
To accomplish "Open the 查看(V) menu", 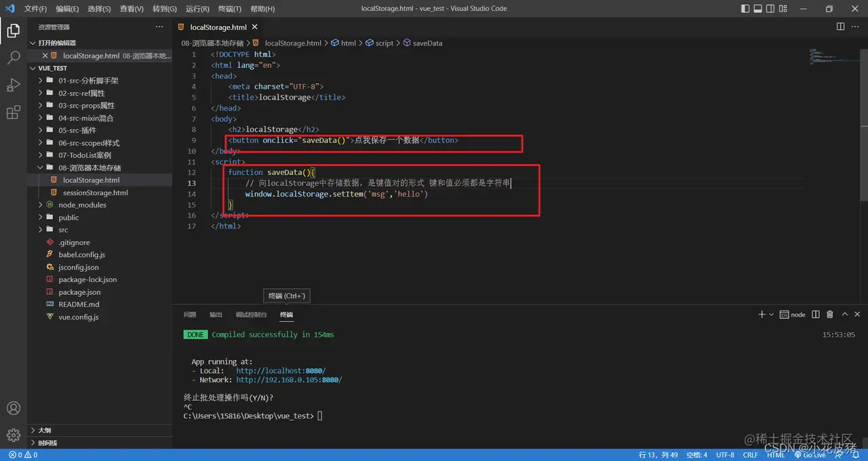I will [132, 9].
